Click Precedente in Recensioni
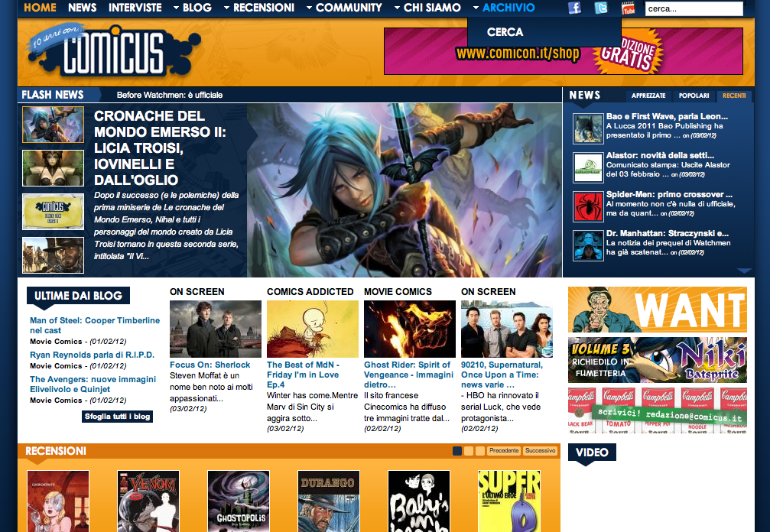770x532 pixels. pos(504,450)
